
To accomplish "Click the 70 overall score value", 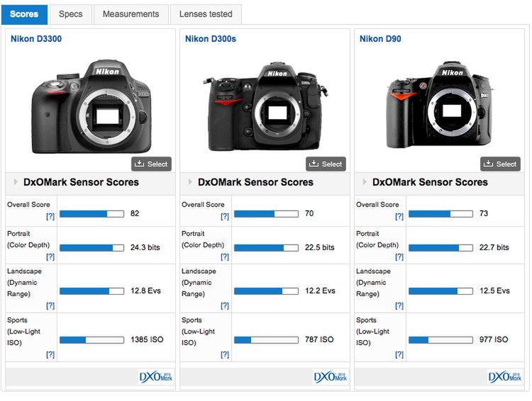I will [309, 213].
